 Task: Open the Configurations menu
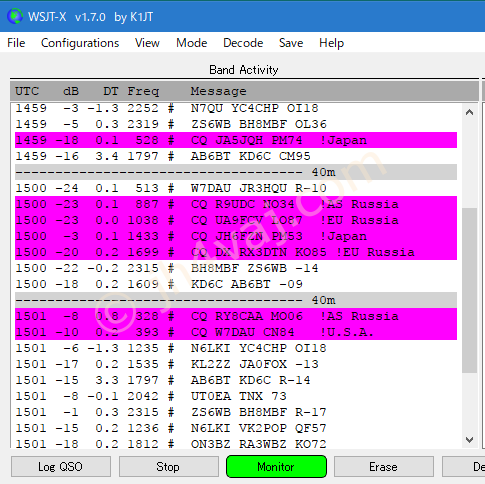[x=80, y=43]
